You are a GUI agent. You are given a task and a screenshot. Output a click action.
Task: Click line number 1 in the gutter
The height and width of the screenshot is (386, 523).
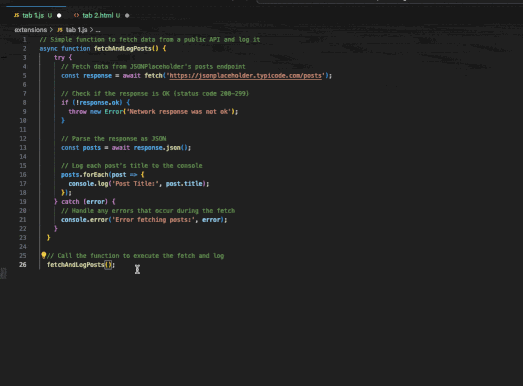coord(24,40)
